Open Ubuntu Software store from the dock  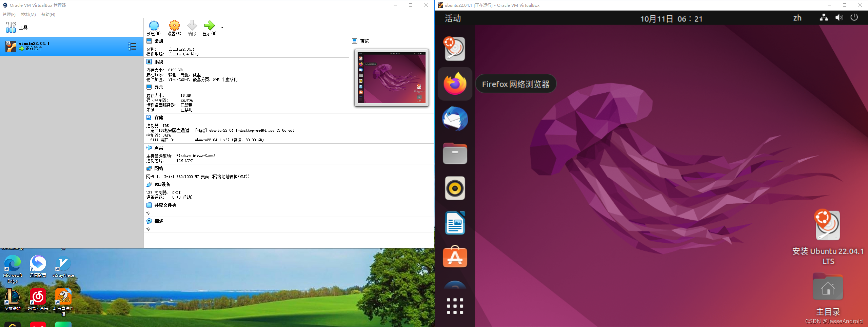[455, 257]
